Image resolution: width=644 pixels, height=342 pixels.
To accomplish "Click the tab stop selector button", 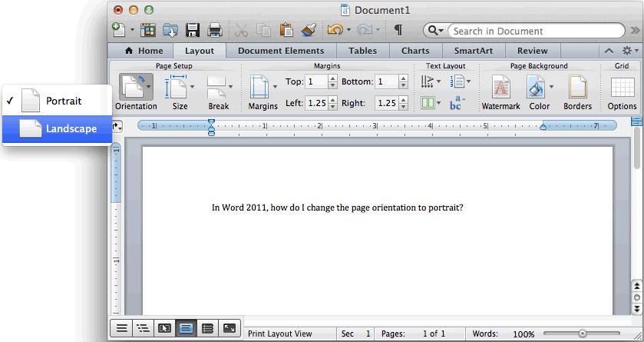I will point(117,126).
